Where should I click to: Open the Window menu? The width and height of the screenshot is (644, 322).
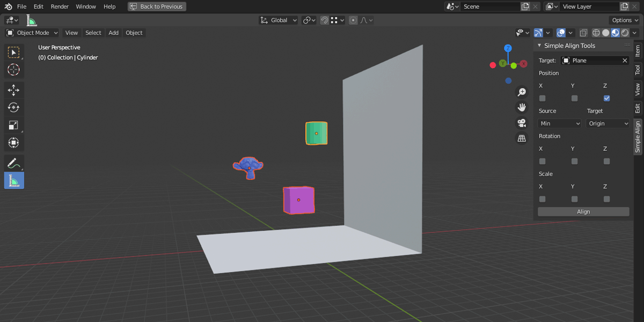pos(86,6)
